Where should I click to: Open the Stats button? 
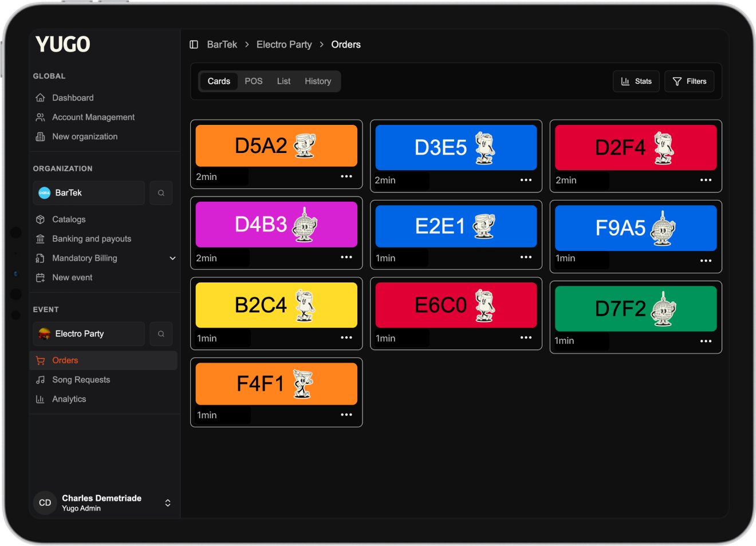click(x=636, y=81)
